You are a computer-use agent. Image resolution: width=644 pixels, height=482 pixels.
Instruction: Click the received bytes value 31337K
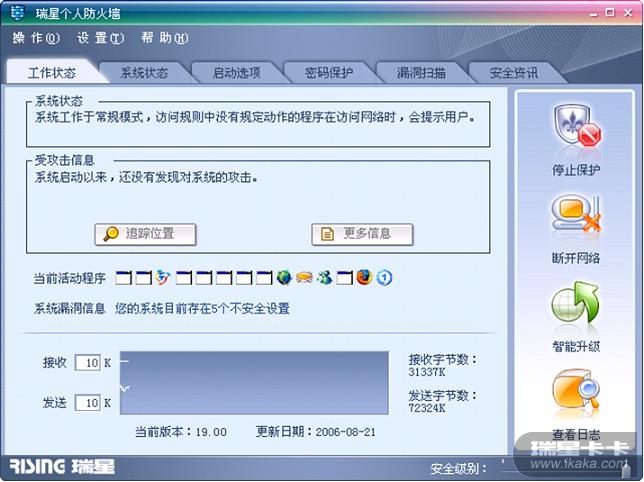(x=427, y=372)
